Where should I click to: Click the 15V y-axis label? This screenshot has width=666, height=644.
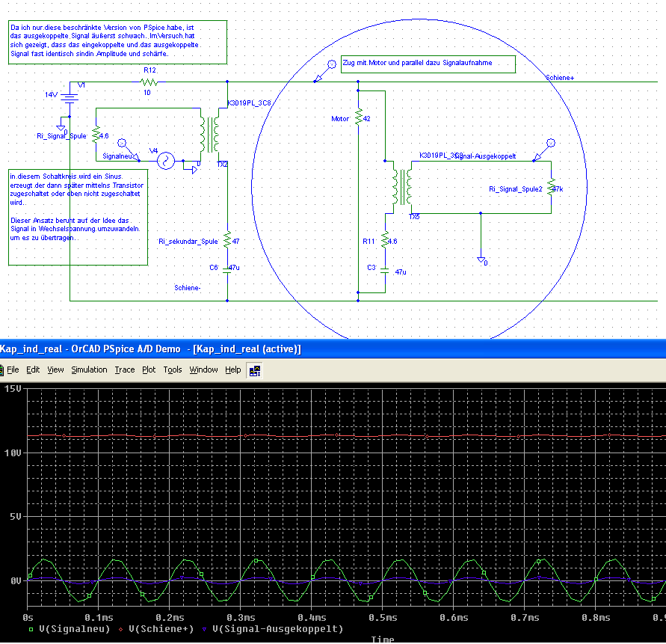pos(12,389)
